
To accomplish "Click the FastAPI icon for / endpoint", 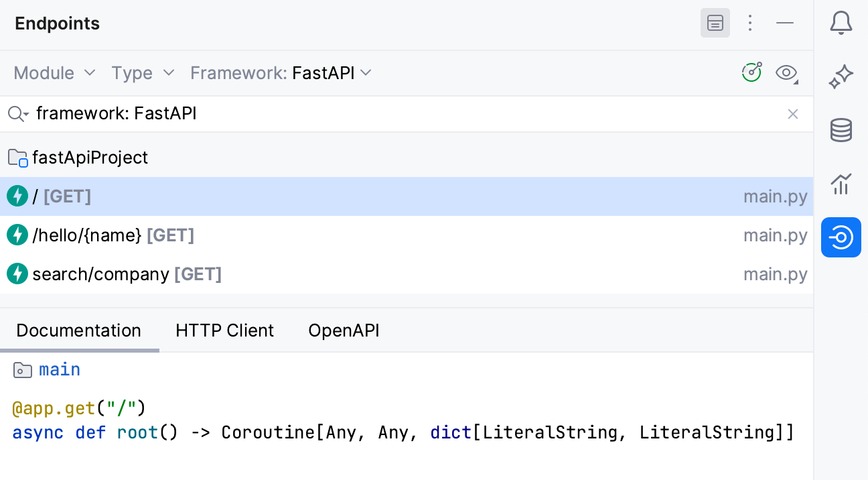I will tap(17, 196).
